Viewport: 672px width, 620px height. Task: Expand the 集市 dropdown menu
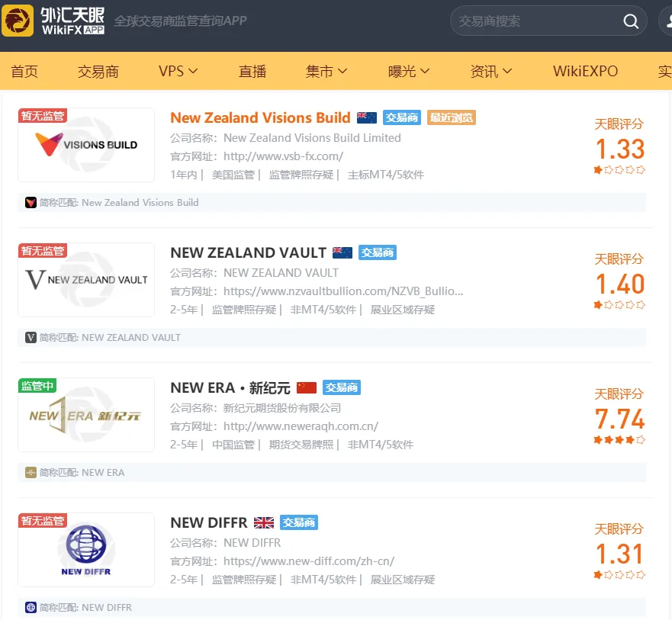(x=326, y=71)
